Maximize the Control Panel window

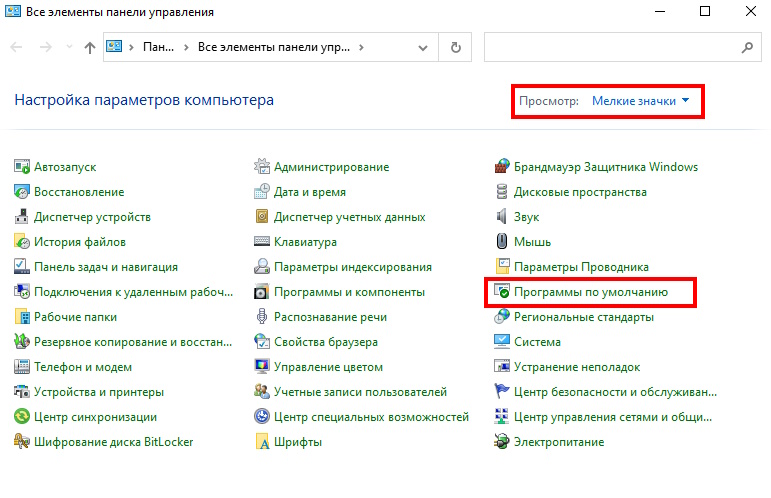point(705,11)
